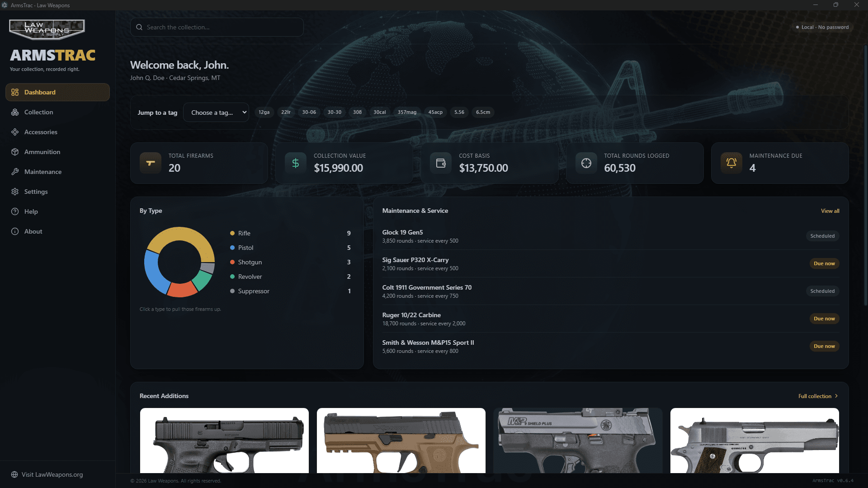Viewport: 868px width, 488px height.
Task: Click View all in Maintenance & Service
Action: pyautogui.click(x=830, y=211)
